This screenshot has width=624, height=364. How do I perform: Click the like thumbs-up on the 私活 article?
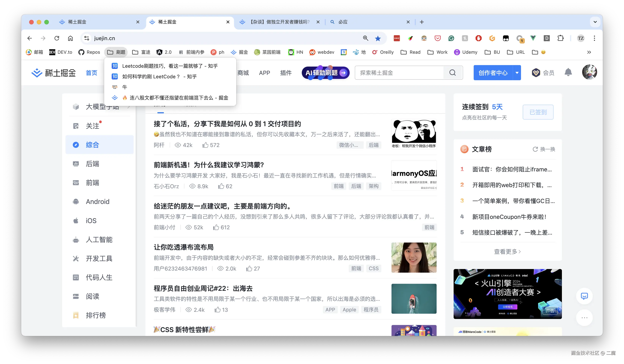205,145
